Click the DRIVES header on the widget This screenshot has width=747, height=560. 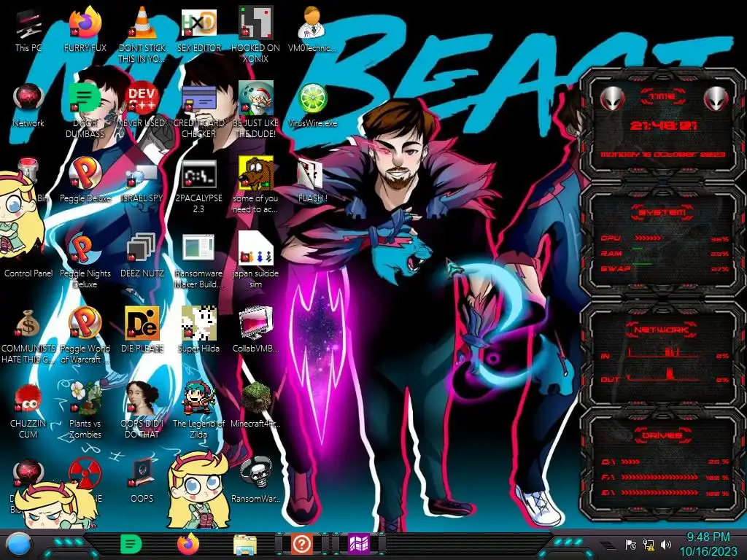point(662,435)
